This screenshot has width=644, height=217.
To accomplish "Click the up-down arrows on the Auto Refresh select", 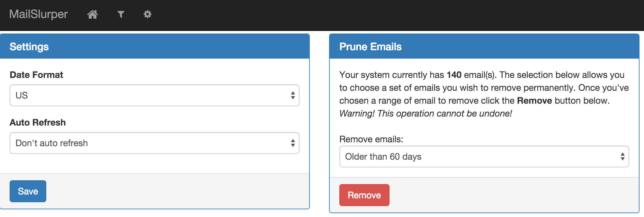I will coord(293,143).
